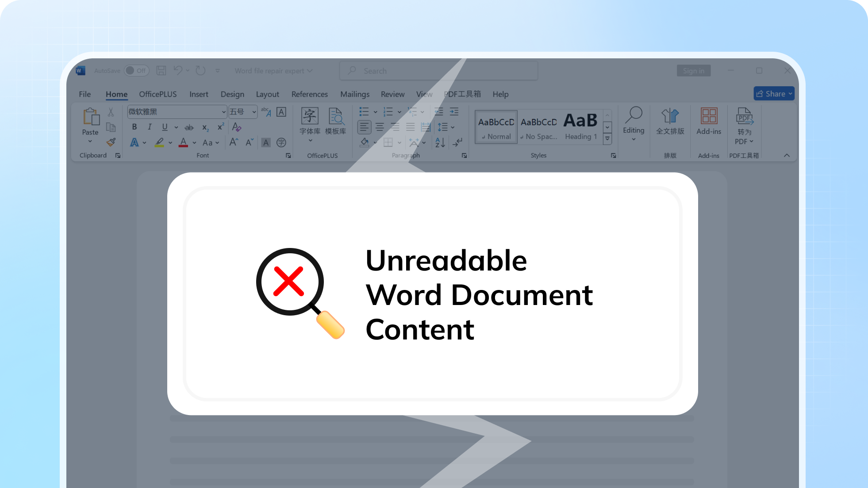
Task: Click the Paste clipboard icon
Action: click(x=91, y=117)
